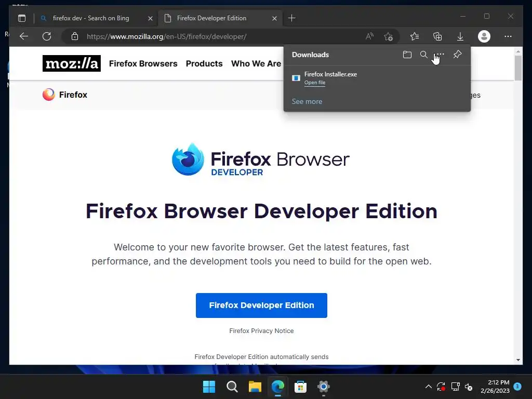Close the firefox dev Bing tab
532x399 pixels.
(x=150, y=18)
